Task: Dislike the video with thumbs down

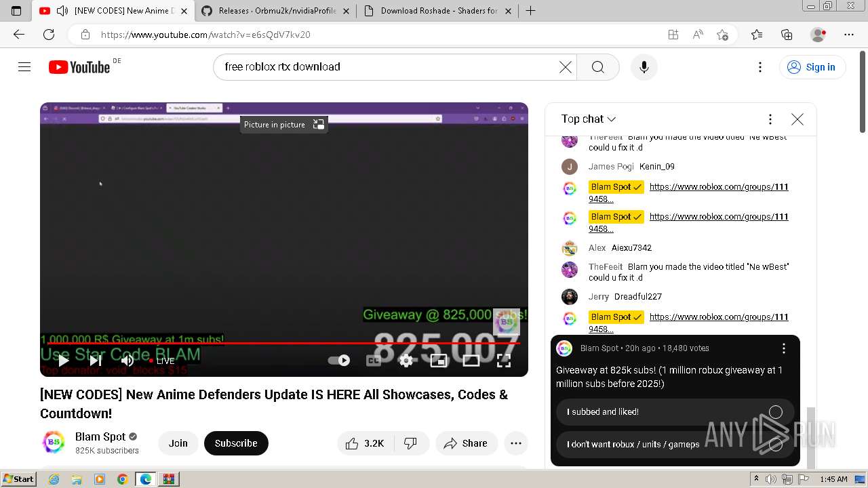Action: point(411,443)
